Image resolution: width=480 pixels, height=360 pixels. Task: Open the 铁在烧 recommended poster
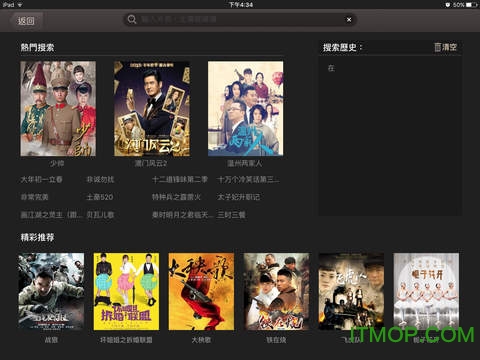pos(276,292)
